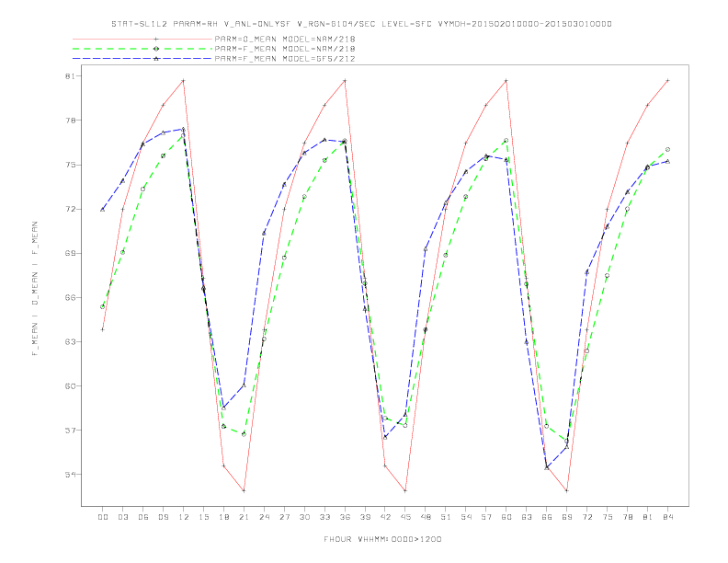Click x-axis tick label 72
Viewport: 728px width, 563px height.
587,517
